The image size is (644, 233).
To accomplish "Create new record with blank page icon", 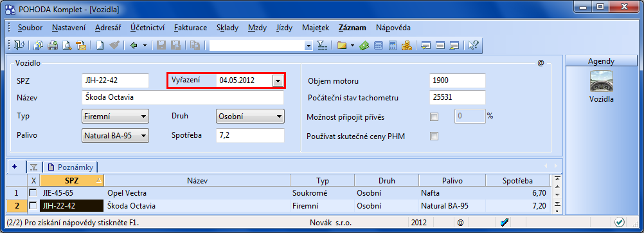I will (100, 45).
